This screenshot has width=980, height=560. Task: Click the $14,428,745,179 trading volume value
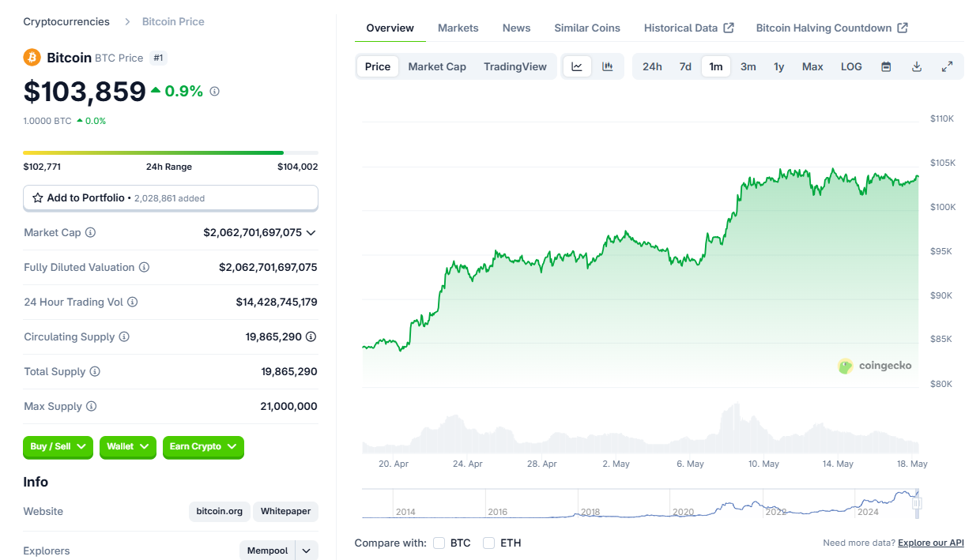[277, 303]
